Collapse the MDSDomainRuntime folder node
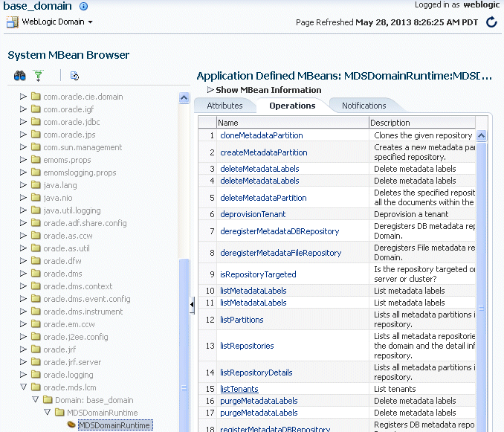The width and height of the screenshot is (504, 432). [x=48, y=412]
